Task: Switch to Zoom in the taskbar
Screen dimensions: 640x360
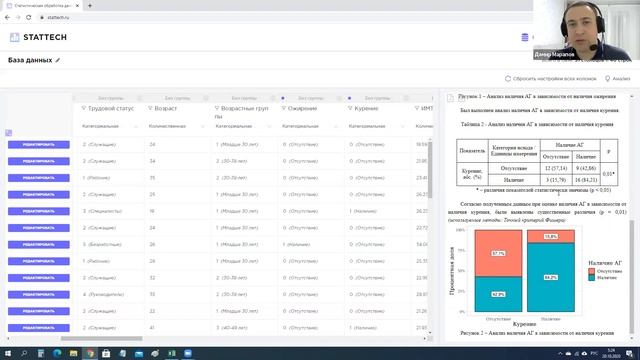Action: (188, 353)
